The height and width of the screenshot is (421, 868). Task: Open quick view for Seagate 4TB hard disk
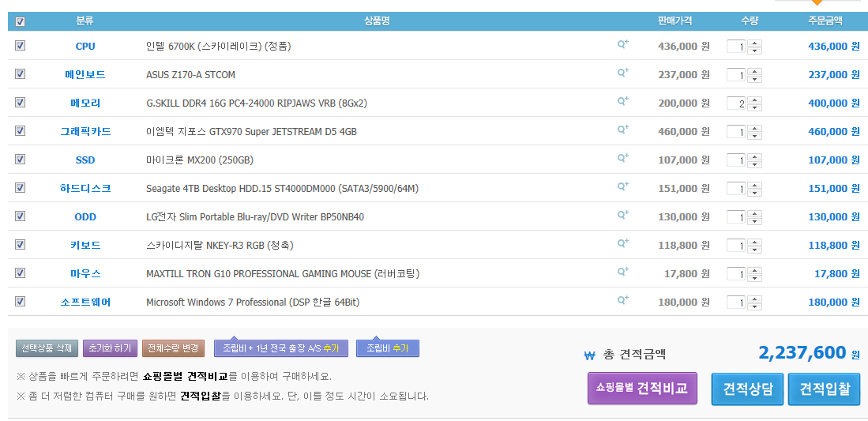622,187
